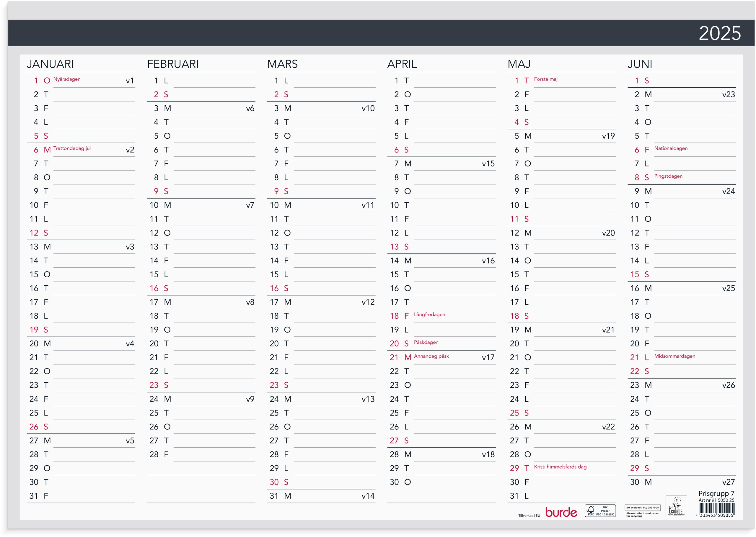The height and width of the screenshot is (537, 756).
Task: Click January 15 O row
Action: [x=81, y=274]
